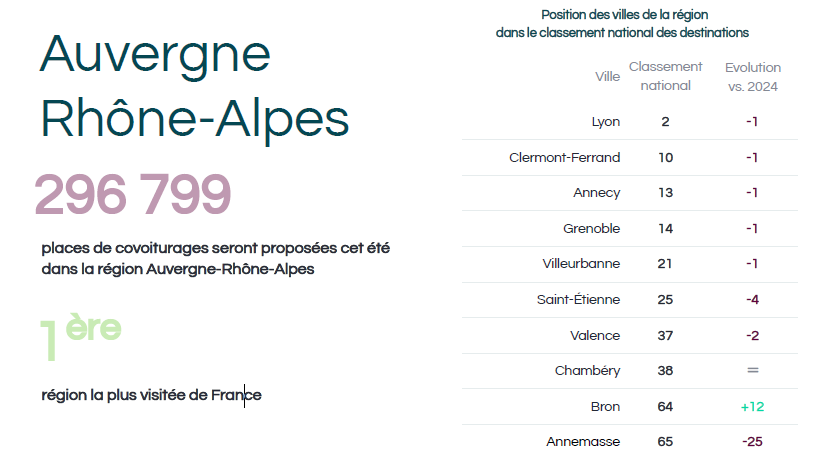Viewport: 816px width, 458px height.
Task: Select the Valence city cell
Action: [595, 336]
